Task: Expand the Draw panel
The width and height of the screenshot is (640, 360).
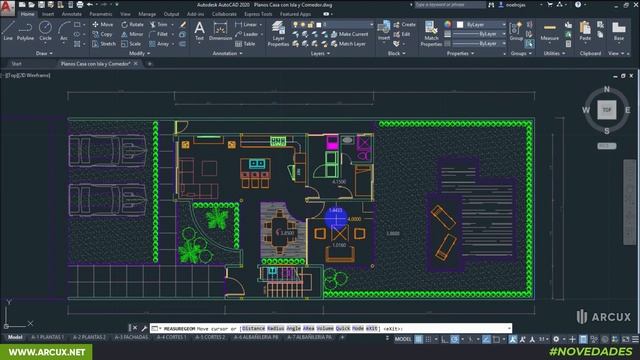Action: tap(44, 53)
